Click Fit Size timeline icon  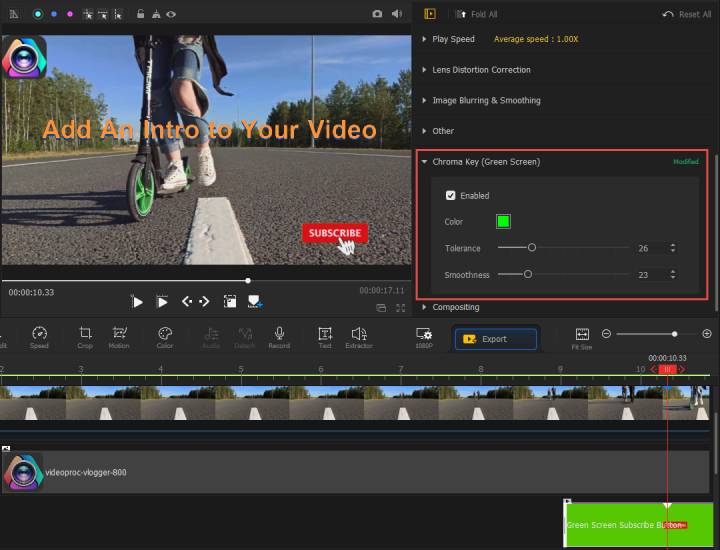click(582, 337)
